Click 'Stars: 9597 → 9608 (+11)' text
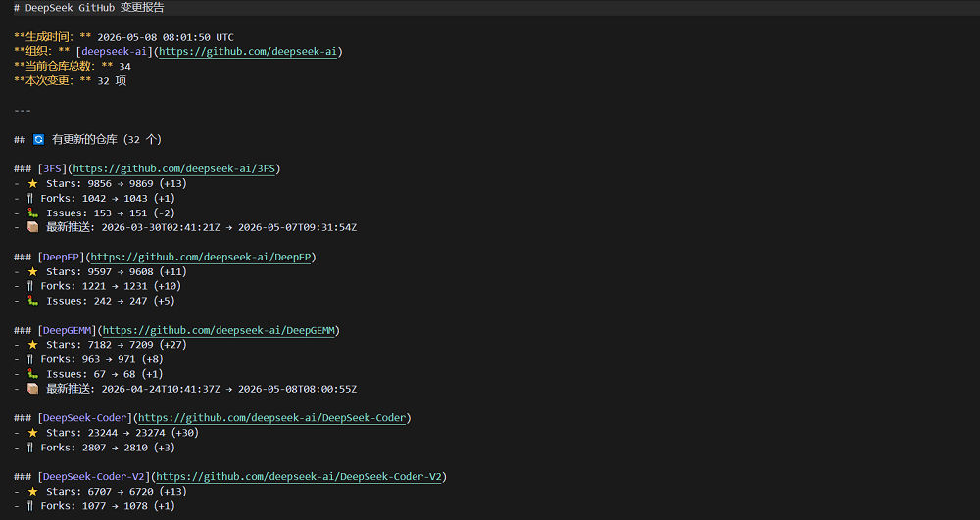 (117, 271)
